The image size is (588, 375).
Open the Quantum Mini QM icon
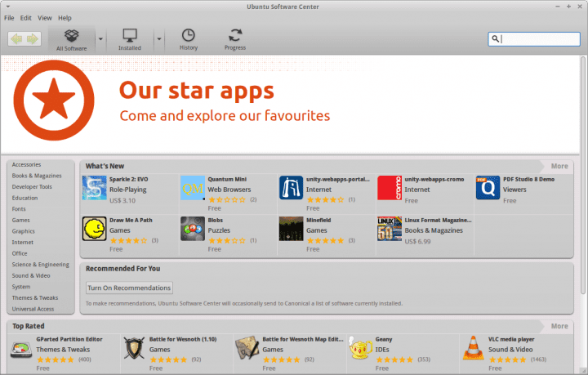coord(193,188)
